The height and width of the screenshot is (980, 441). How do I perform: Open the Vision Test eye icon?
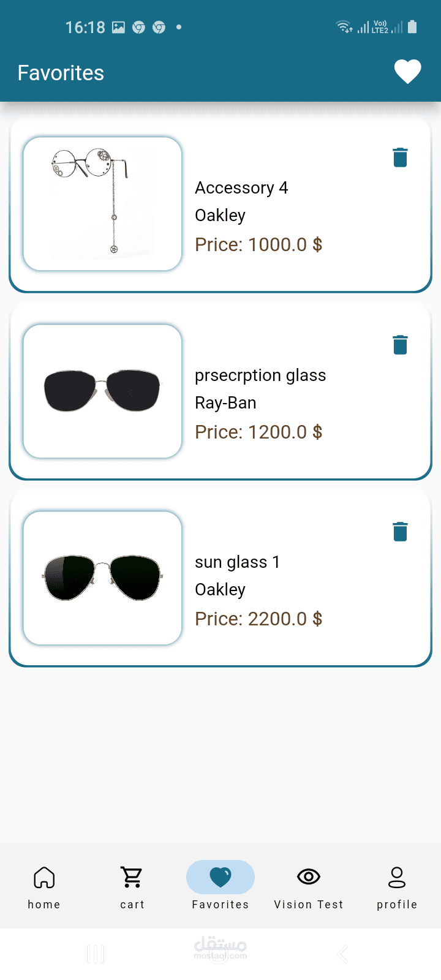pyautogui.click(x=309, y=877)
